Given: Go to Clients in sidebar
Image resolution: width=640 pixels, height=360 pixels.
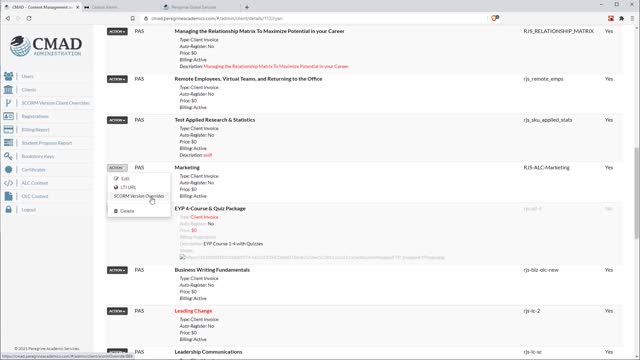Looking at the screenshot, I should (29, 90).
